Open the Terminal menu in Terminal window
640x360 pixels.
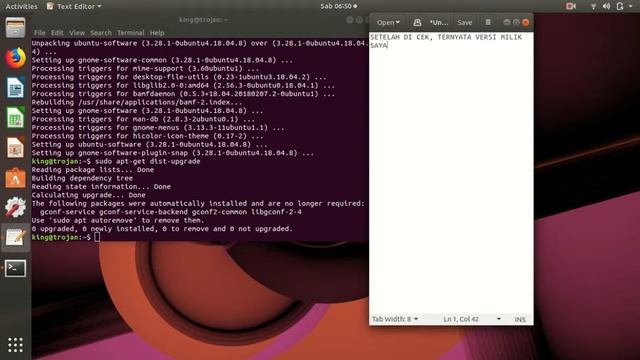coord(131,33)
